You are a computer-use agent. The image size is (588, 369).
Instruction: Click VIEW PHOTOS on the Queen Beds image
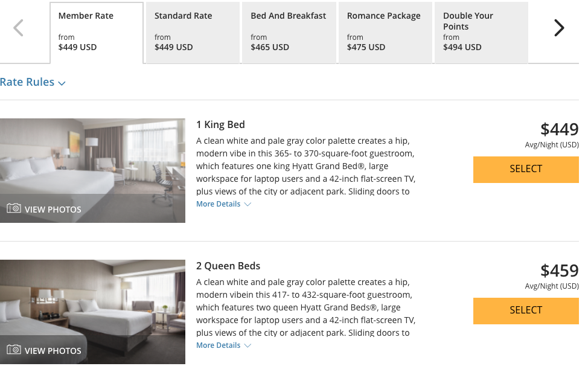53,351
